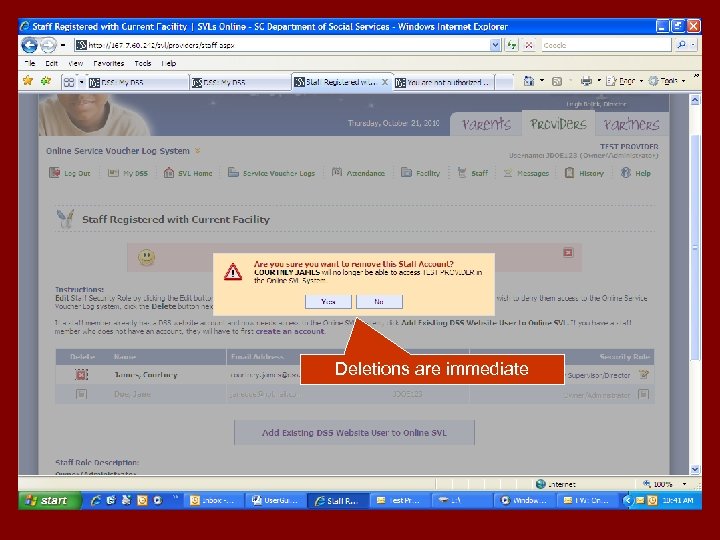Screen dimensions: 720x540
Task: Click the Google search box
Action: (x=605, y=45)
